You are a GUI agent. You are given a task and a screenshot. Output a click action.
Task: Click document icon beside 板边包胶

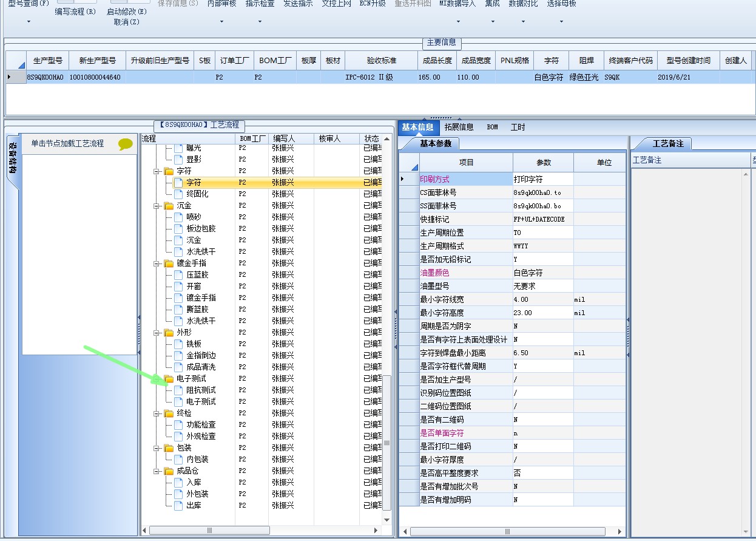pos(178,228)
